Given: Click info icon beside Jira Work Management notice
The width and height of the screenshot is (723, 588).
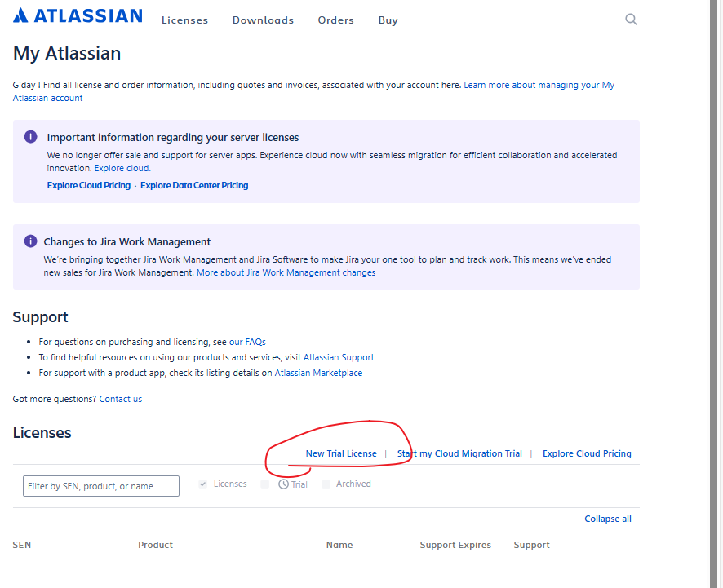Looking at the screenshot, I should [x=30, y=241].
